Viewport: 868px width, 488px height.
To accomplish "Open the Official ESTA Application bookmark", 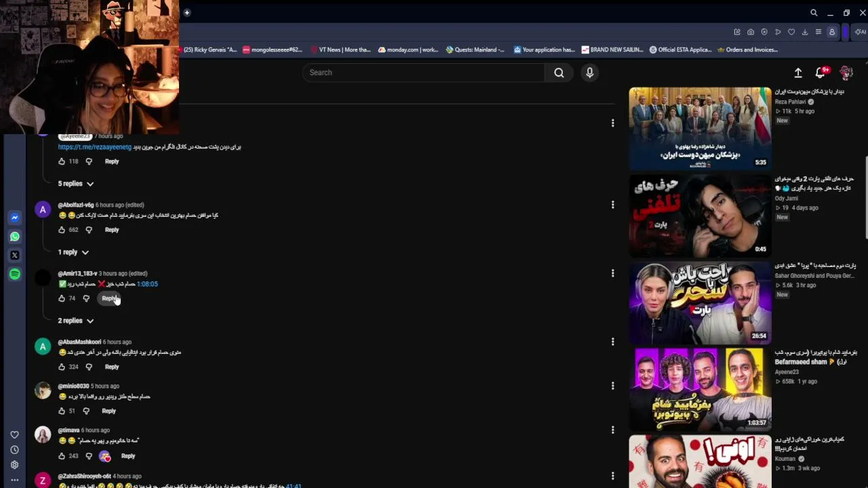I will pos(681,49).
